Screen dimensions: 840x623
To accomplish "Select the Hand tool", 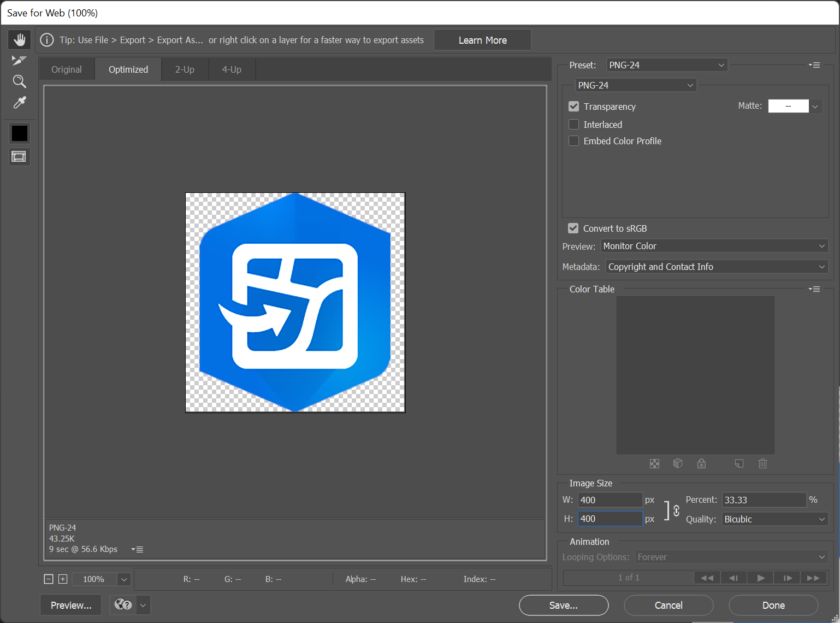I will [x=19, y=39].
